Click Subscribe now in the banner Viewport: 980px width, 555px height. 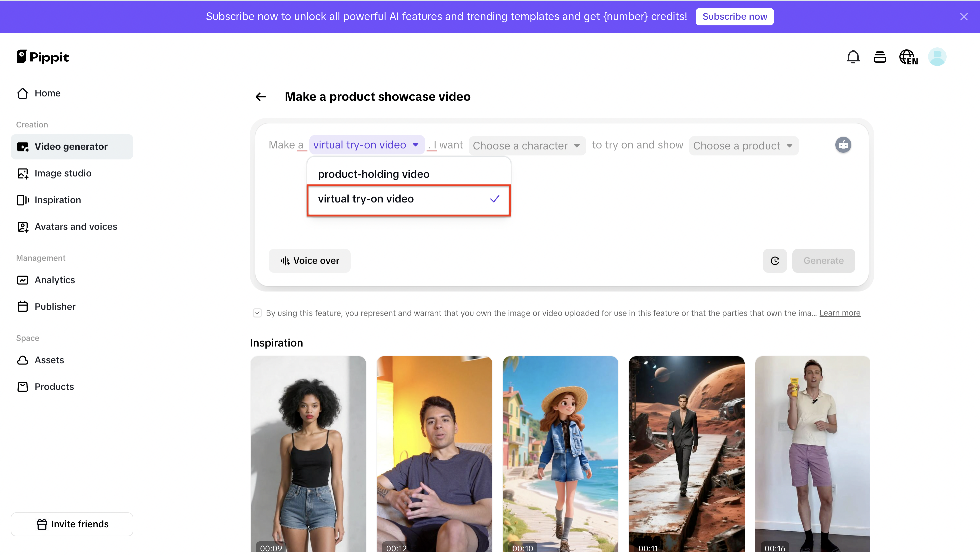pyautogui.click(x=734, y=16)
